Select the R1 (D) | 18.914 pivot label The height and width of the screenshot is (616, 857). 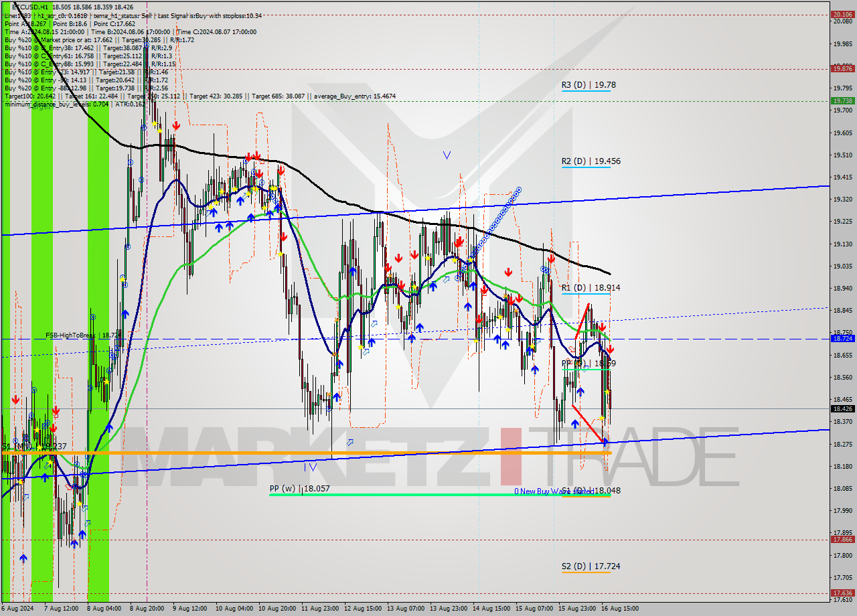coord(591,287)
